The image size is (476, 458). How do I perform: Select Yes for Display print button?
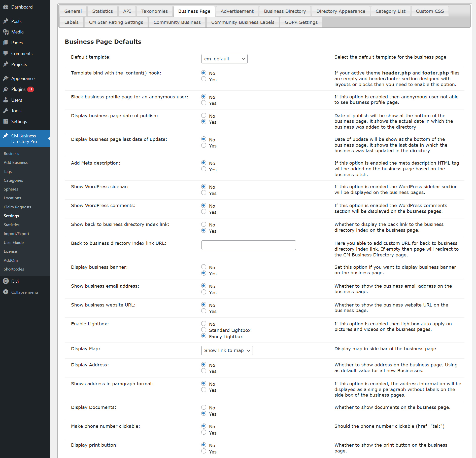(204, 451)
